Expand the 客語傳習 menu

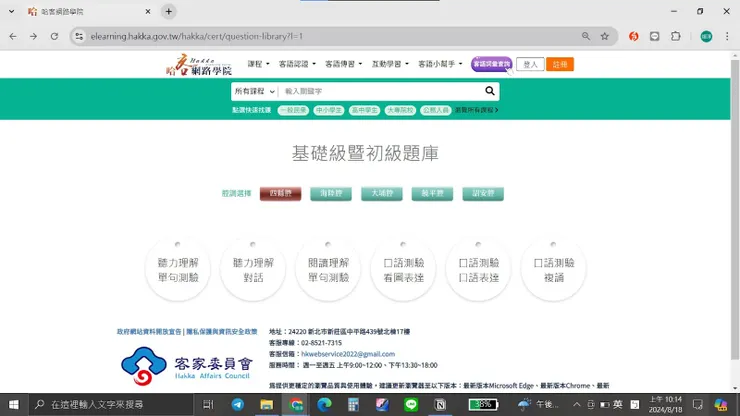(343, 64)
